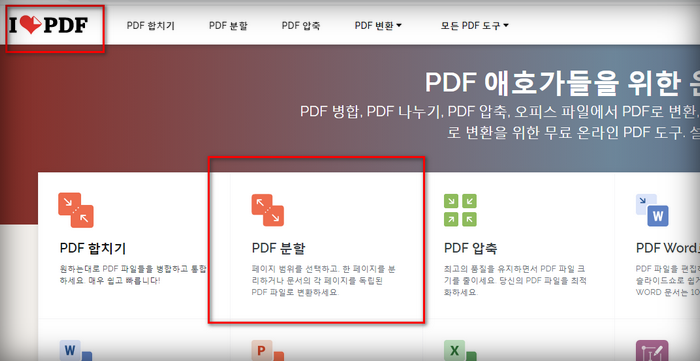The width and height of the screenshot is (700, 361).
Task: Open the PDF 분할 menu item in header
Action: coord(228,26)
